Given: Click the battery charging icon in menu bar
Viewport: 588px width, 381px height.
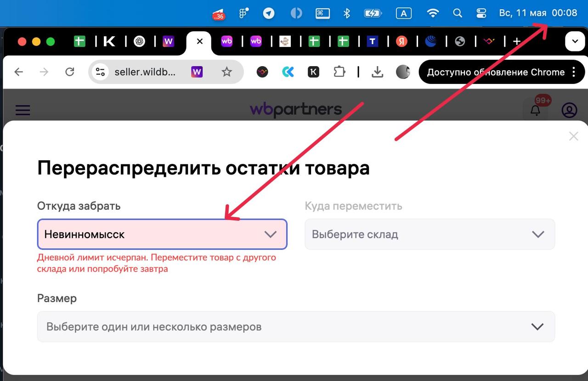Looking at the screenshot, I should click(x=373, y=13).
